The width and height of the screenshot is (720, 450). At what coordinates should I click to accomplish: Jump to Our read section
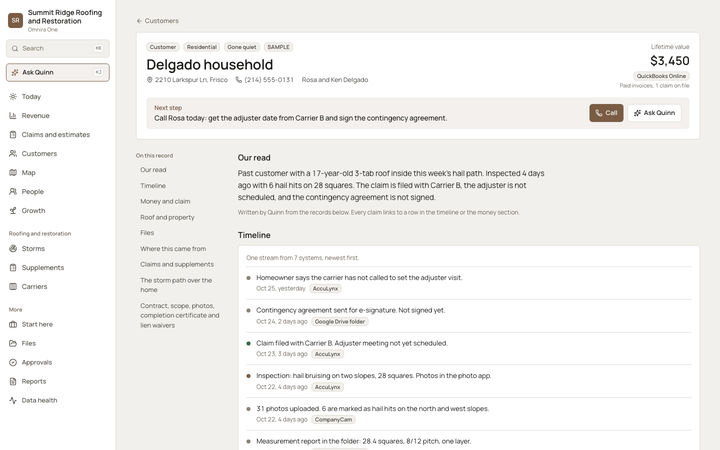[x=153, y=170]
